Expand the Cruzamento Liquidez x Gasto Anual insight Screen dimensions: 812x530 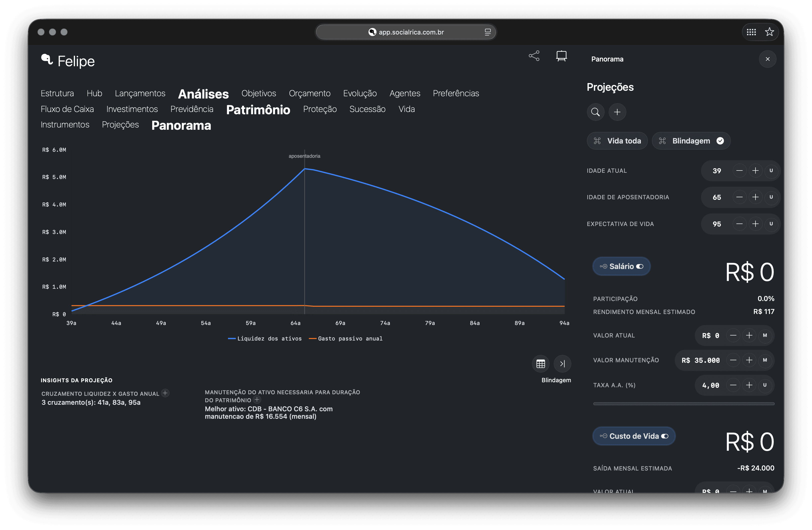pyautogui.click(x=165, y=393)
